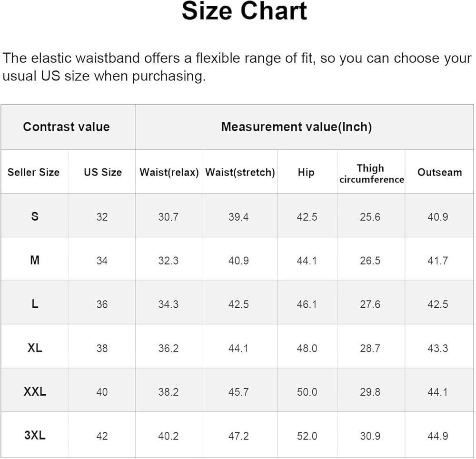Select the L seller size row label
Viewport: 476px width, 459px height.
click(35, 304)
